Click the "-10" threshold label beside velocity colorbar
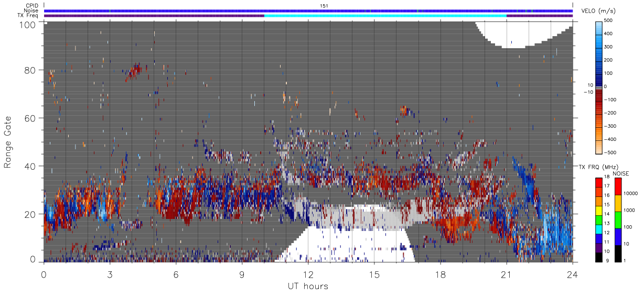The image size is (644, 297). (x=587, y=92)
